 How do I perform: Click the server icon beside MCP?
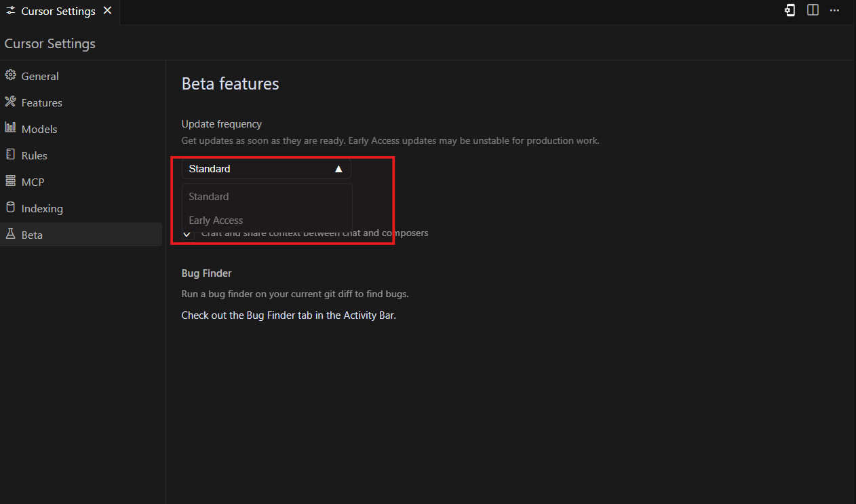pos(10,181)
